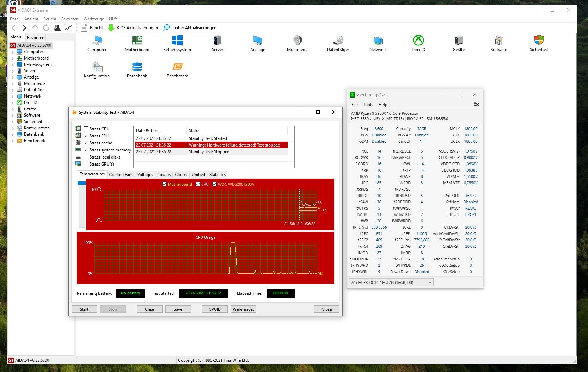Expand Computer node in the tree
Image resolution: width=588 pixels, height=372 pixels.
13,52
